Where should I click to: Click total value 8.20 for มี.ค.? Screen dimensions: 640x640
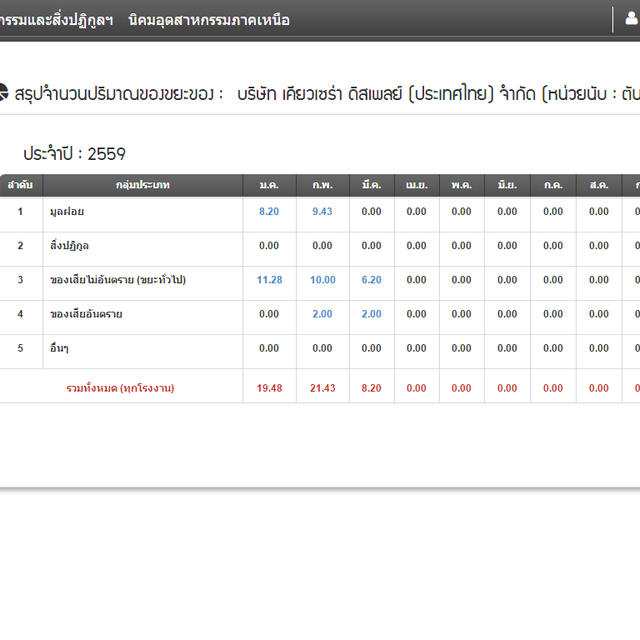371,388
